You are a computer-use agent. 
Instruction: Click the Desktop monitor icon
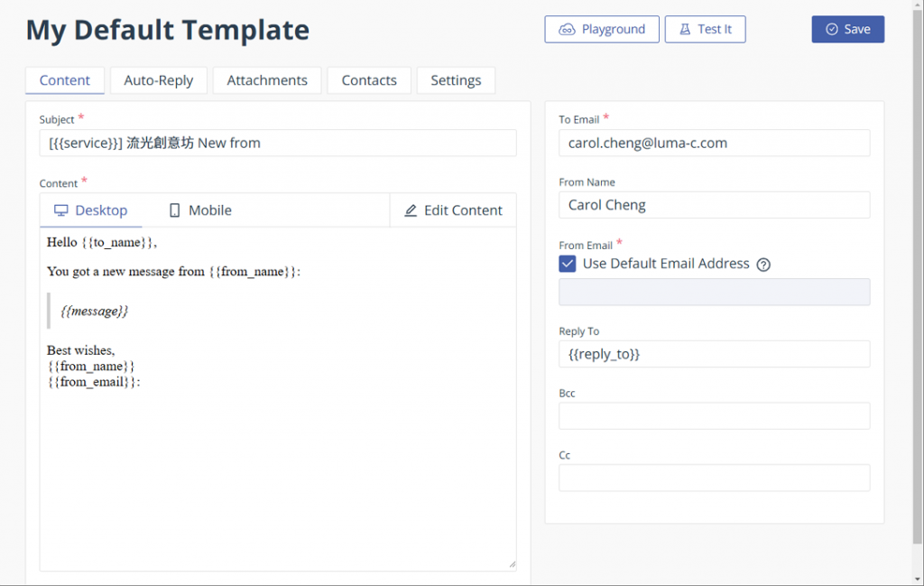(x=61, y=210)
